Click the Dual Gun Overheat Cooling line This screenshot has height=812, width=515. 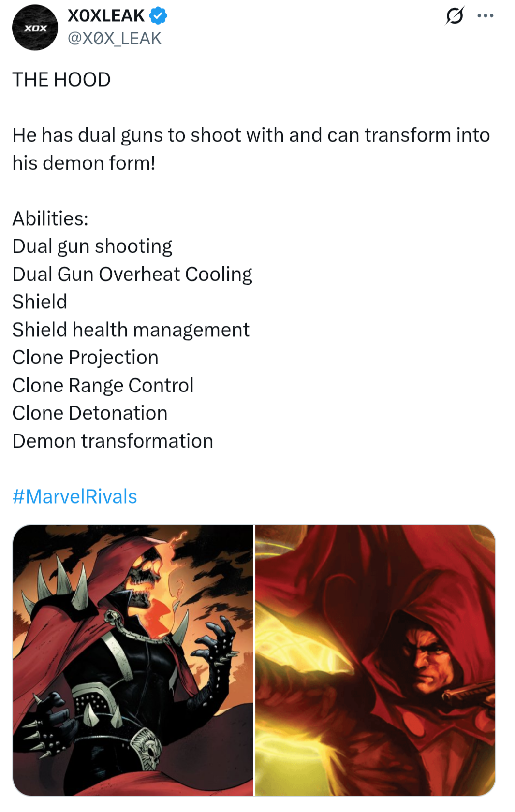coord(132,275)
